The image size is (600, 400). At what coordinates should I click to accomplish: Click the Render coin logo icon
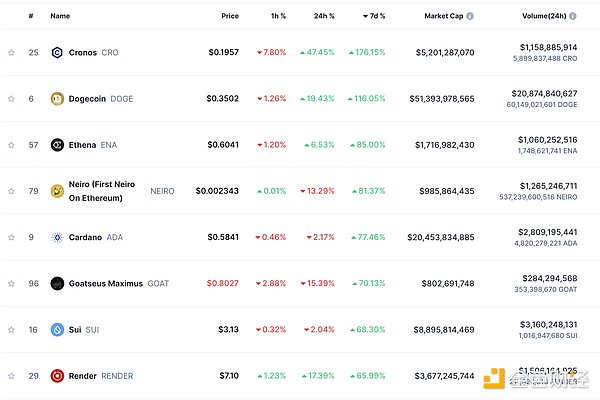pyautogui.click(x=57, y=376)
